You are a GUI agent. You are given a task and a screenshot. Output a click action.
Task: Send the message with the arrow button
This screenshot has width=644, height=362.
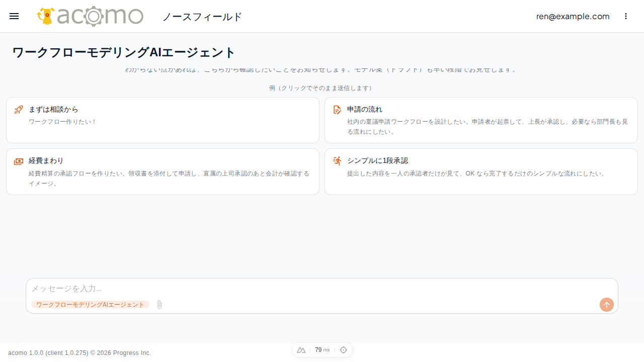click(x=607, y=305)
